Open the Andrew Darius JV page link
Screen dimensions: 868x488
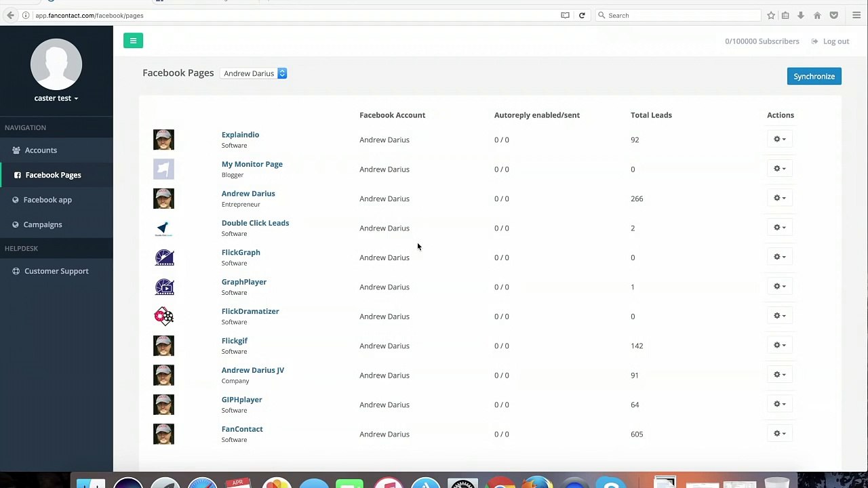click(253, 370)
